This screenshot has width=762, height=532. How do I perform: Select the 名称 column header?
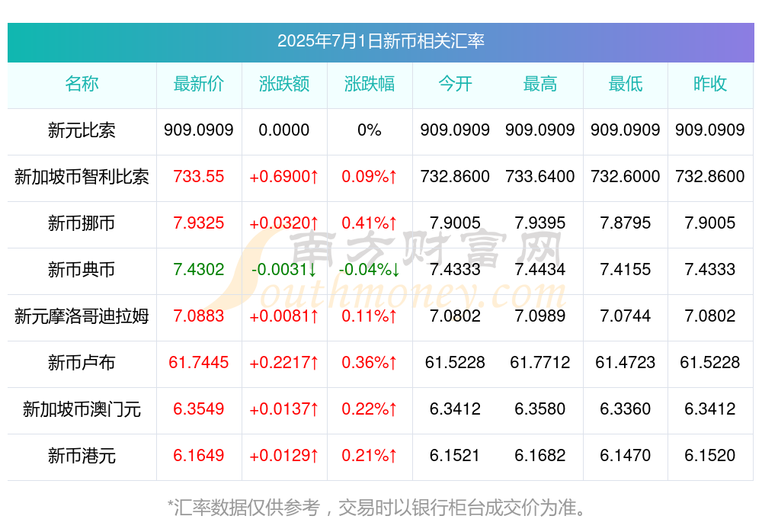pos(82,84)
